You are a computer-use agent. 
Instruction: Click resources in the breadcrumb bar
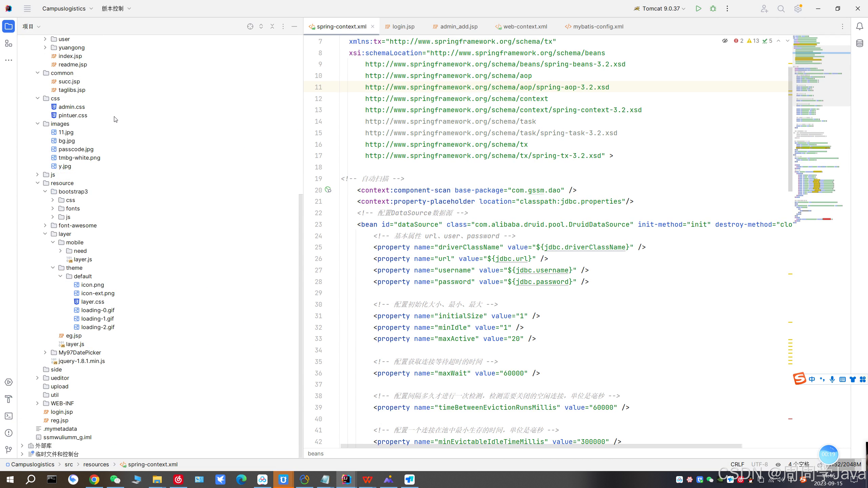pyautogui.click(x=96, y=464)
